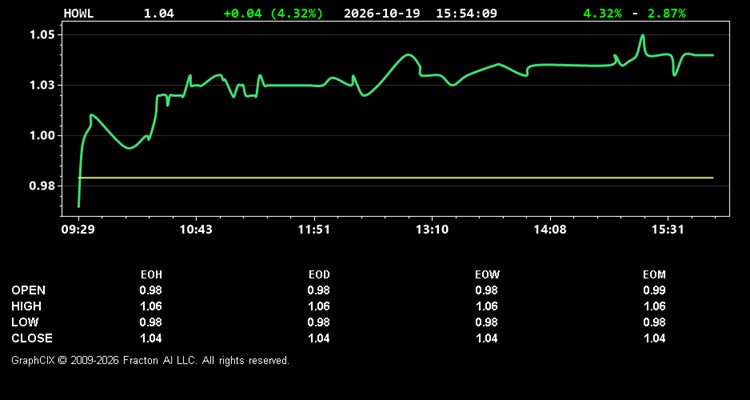Click the CLOSE row label
Screen dimensions: 750x400
tap(32, 338)
